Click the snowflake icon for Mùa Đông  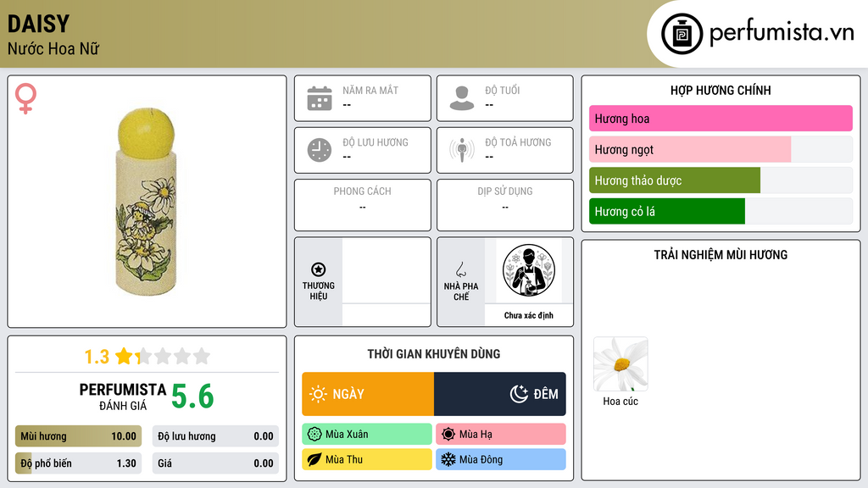click(448, 459)
